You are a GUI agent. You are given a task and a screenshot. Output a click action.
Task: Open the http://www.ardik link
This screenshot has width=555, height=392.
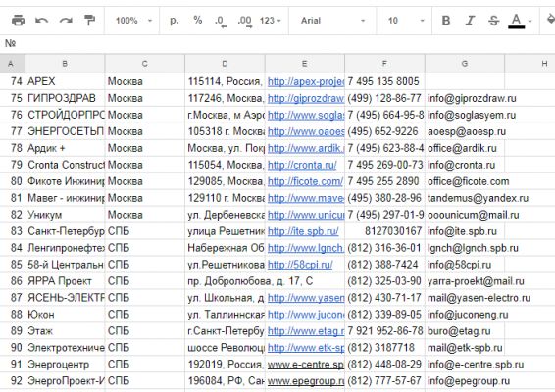point(306,148)
